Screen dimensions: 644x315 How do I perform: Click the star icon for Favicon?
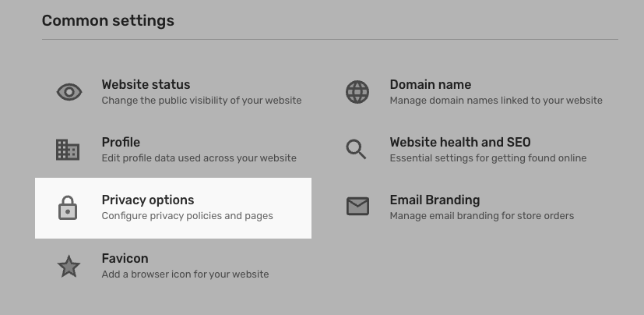(x=69, y=267)
